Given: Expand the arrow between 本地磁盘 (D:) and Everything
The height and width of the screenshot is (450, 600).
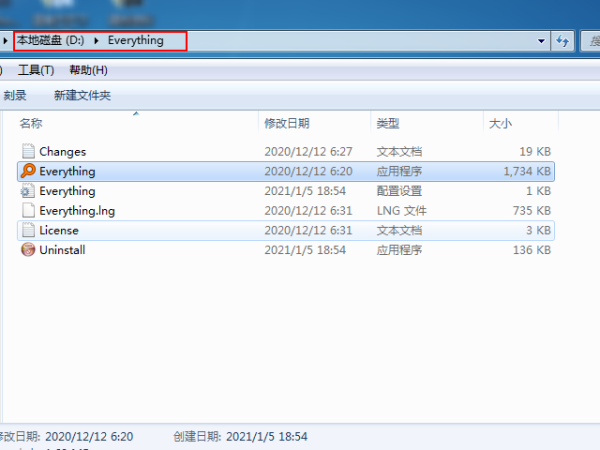Looking at the screenshot, I should (96, 40).
